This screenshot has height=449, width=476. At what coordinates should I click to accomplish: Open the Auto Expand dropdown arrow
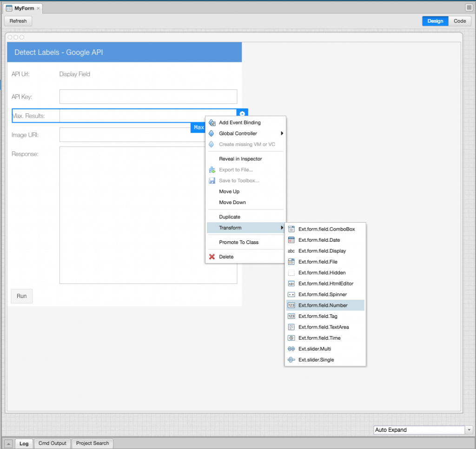(x=469, y=430)
